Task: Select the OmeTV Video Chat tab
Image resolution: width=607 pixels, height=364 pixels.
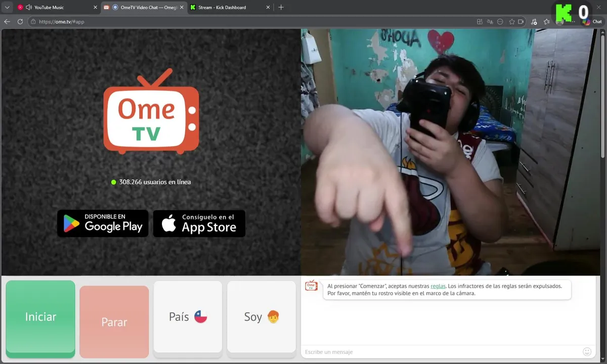Action: 144,7
